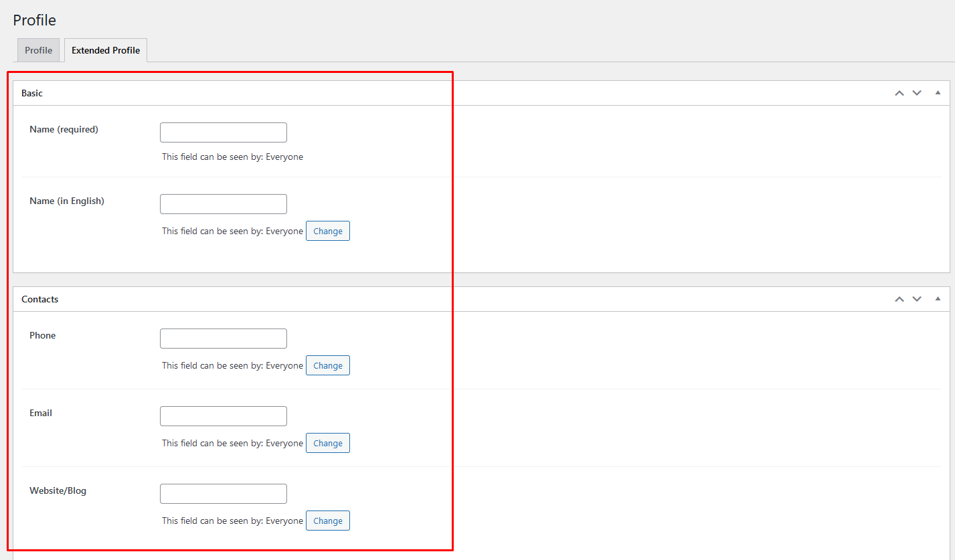Move the Contacts panel down
Screen dimensions: 955x560
click(x=917, y=299)
